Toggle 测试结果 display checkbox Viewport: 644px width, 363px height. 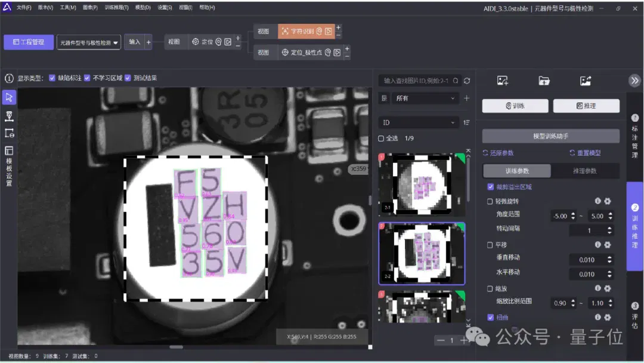tap(128, 78)
